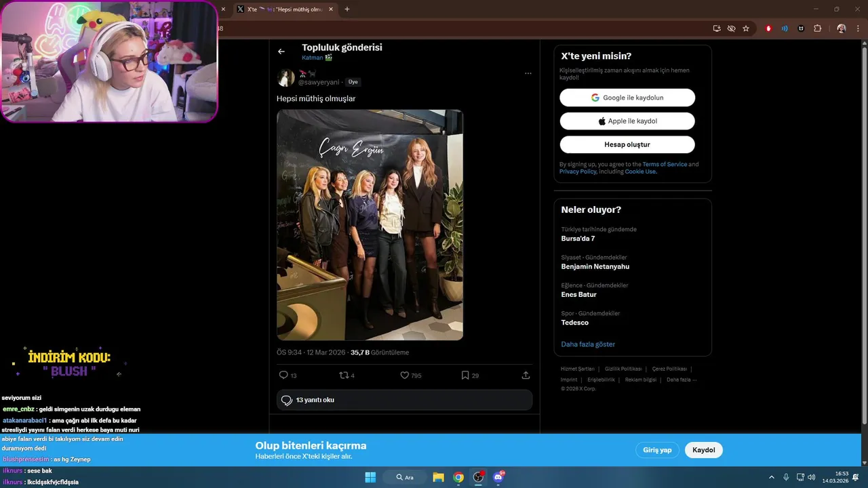Viewport: 868px width, 488px height.
Task: Open volume control in system tray
Action: (812, 477)
